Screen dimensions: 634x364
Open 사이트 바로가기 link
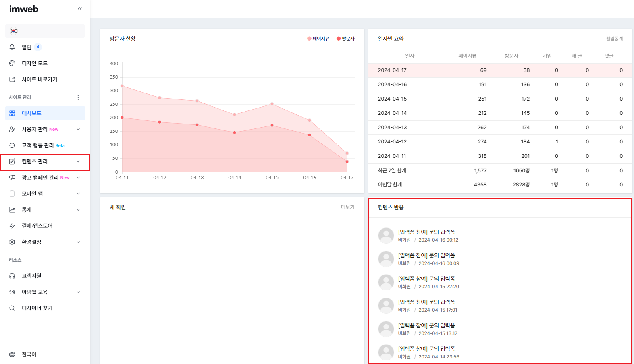point(45,79)
